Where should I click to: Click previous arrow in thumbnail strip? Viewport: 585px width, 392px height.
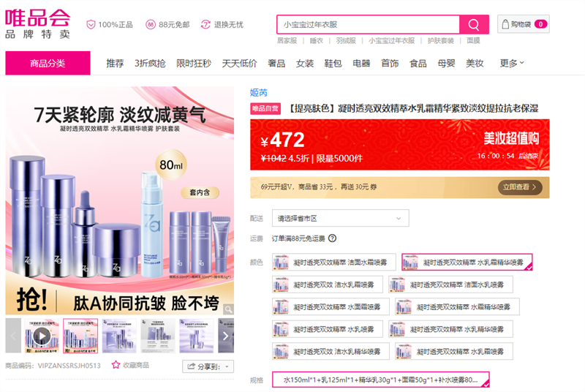(13, 336)
